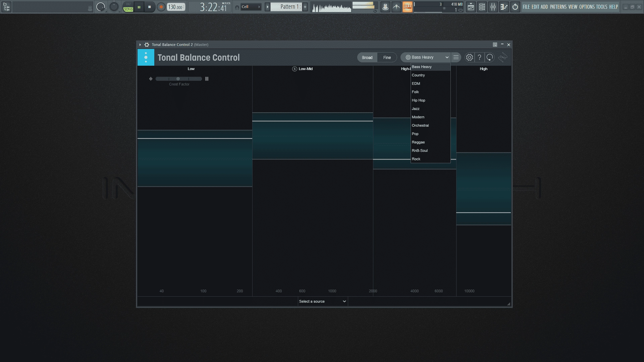Click the main pitch knob
Screen dimensions: 644x362
(x=114, y=7)
